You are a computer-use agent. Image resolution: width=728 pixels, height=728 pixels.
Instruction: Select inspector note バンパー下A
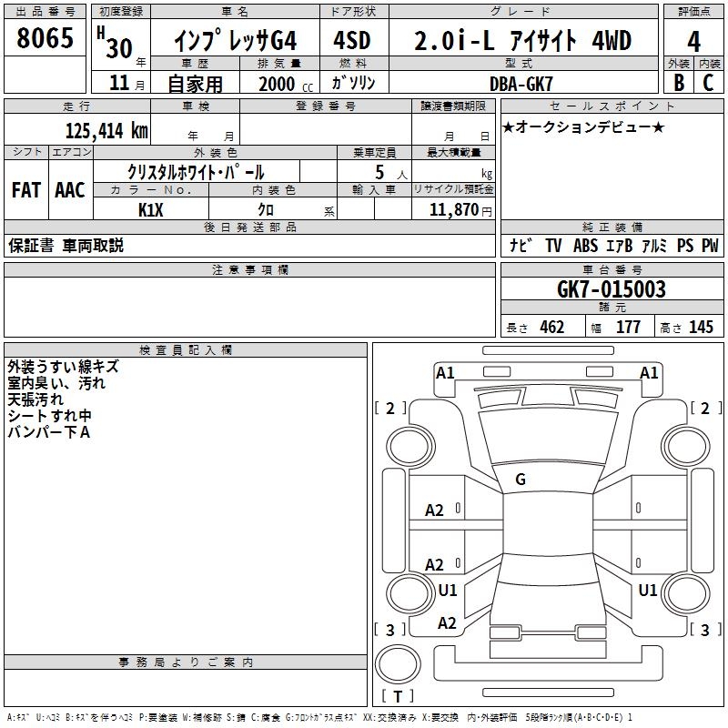point(49,431)
